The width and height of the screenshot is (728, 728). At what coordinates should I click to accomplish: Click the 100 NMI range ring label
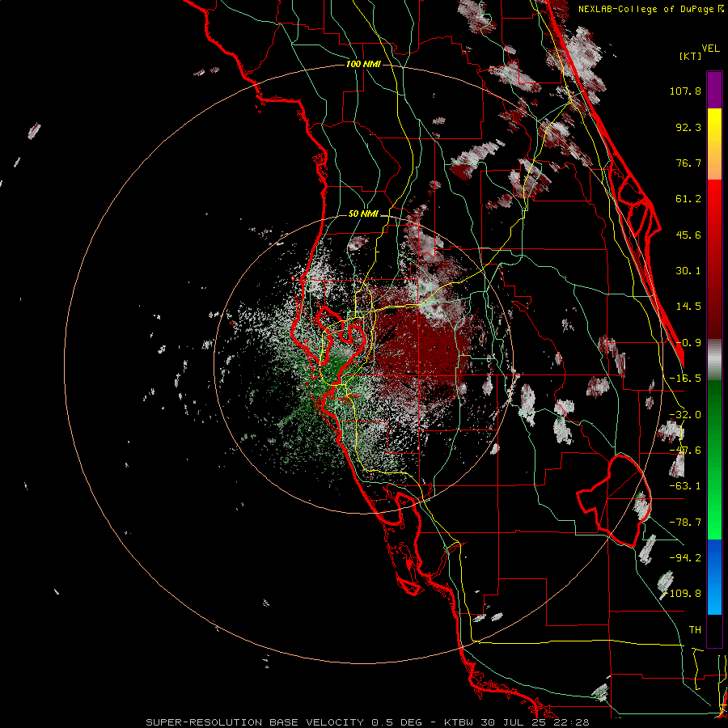(363, 64)
